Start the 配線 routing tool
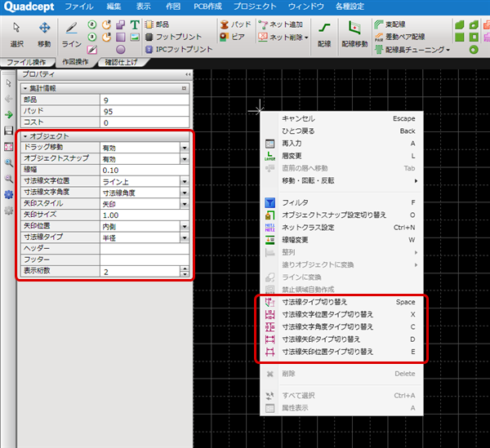 click(x=324, y=34)
